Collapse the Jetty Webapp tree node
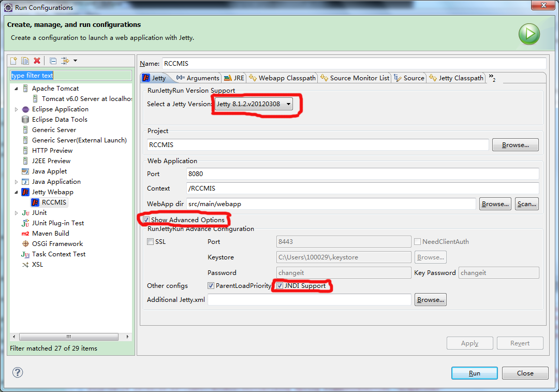Viewport: 559px width, 392px height. (16, 192)
